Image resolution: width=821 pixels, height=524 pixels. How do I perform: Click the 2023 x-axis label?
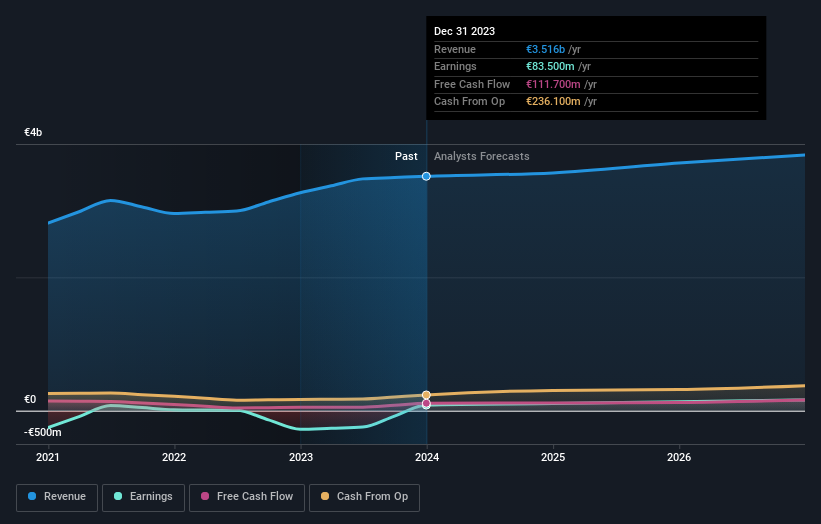pyautogui.click(x=301, y=457)
